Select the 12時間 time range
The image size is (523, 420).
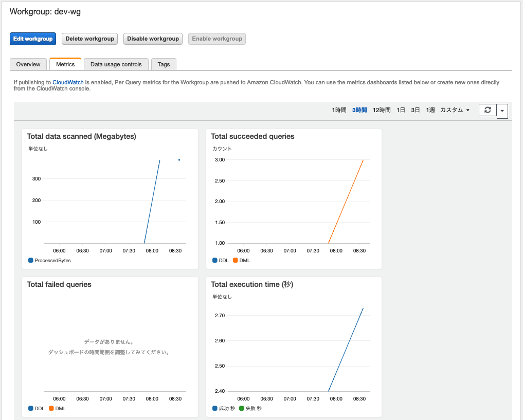(x=381, y=110)
